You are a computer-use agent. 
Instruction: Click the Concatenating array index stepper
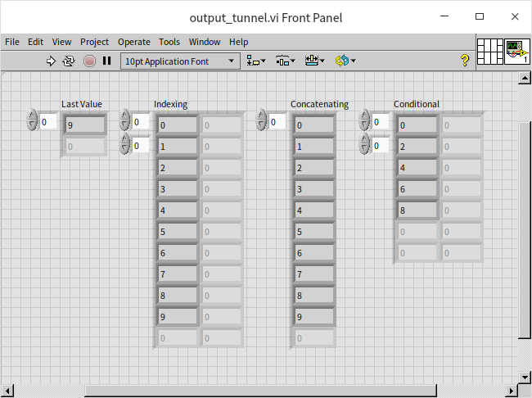[262, 122]
